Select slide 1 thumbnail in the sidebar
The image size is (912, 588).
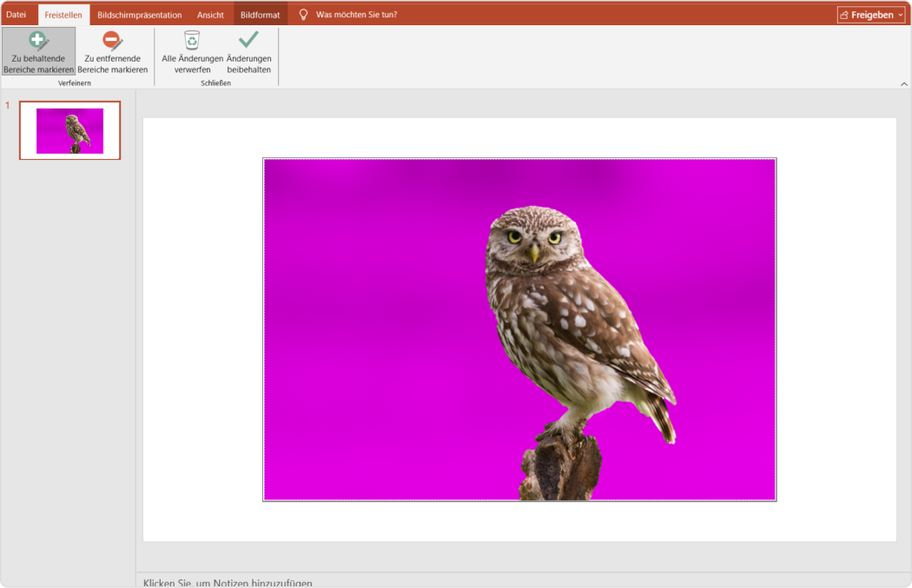tap(69, 130)
